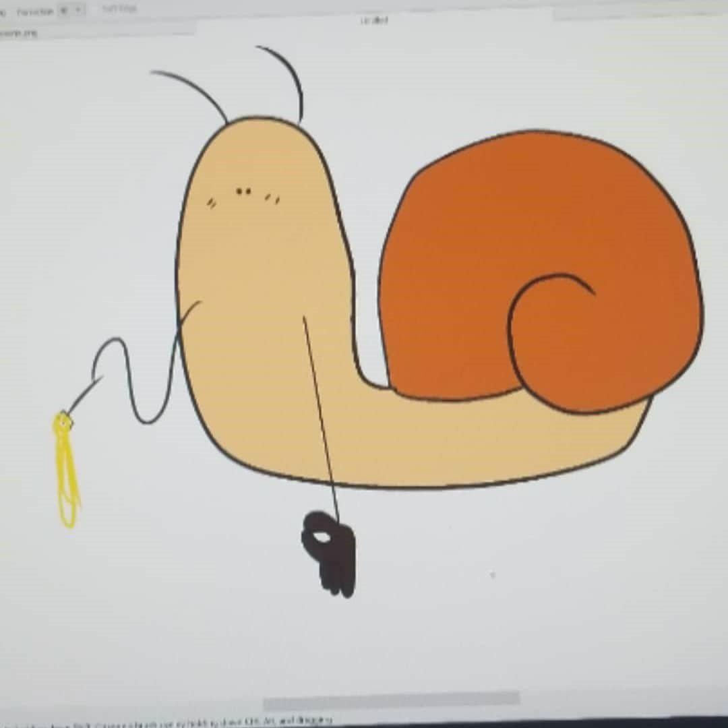Image resolution: width=728 pixels, height=728 pixels.
Task: Open the small dropdown in the top options bar
Action: click(71, 10)
